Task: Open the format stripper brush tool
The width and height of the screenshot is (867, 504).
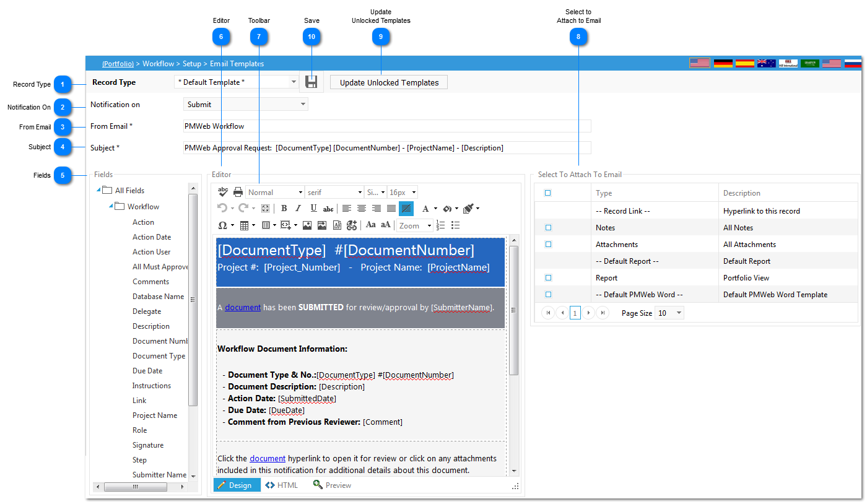Action: 469,209
